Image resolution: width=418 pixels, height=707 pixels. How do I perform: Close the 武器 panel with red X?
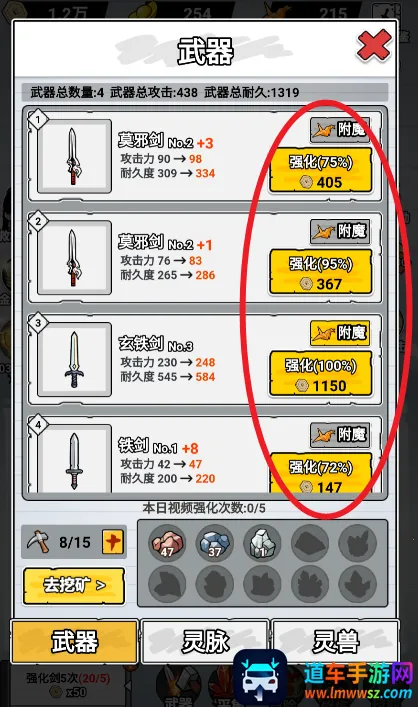coord(373,46)
